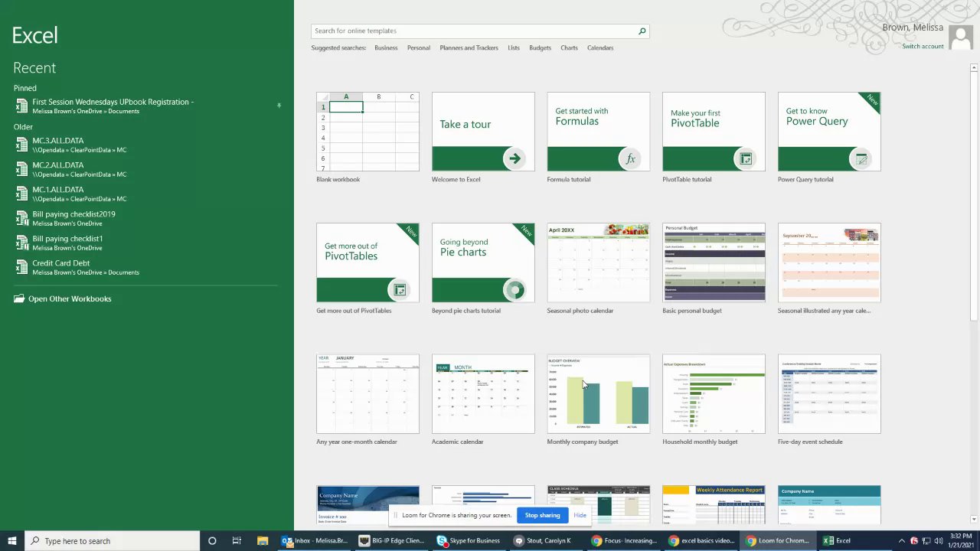Image resolution: width=980 pixels, height=551 pixels.
Task: Select Seasonal photo calendar template
Action: [599, 262]
